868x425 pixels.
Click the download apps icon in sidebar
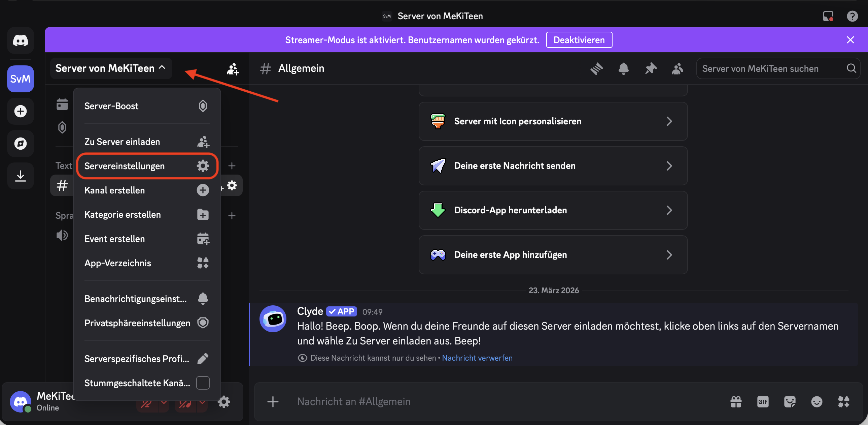point(20,176)
